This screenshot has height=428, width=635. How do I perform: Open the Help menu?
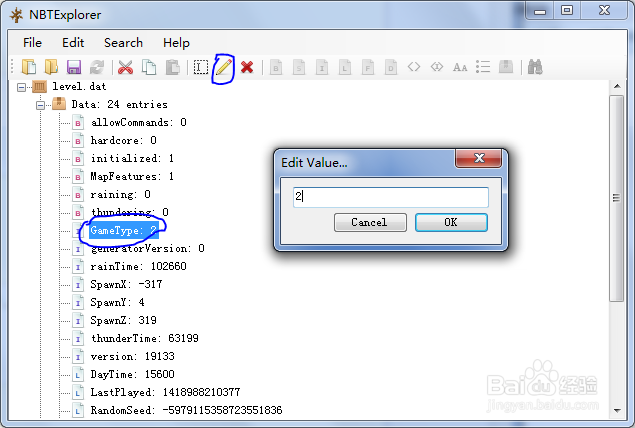176,43
